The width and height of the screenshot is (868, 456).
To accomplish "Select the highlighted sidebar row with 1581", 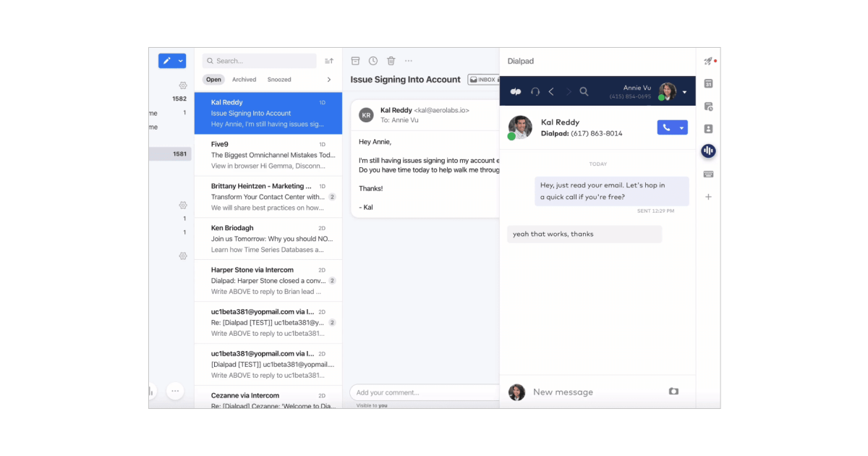I will [171, 153].
